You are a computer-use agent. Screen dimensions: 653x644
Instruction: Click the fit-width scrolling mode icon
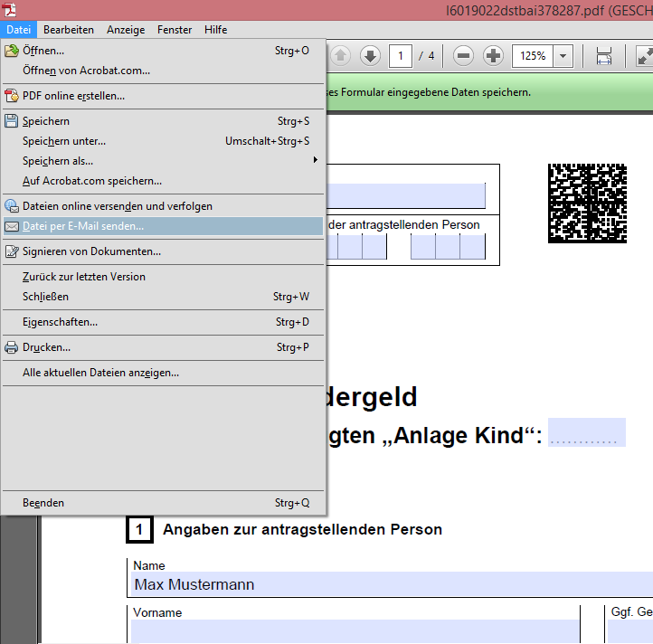point(604,56)
